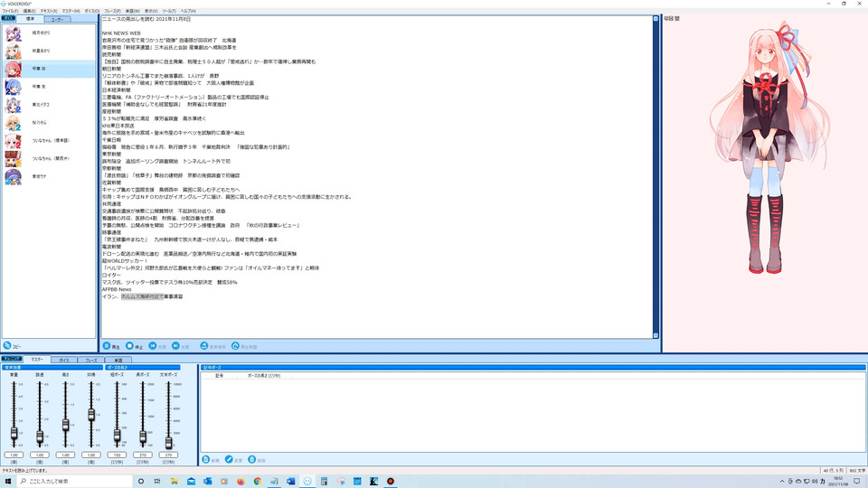This screenshot has height=488, width=868.
Task: Switch to the ボイス tuning tab
Action: click(x=64, y=361)
